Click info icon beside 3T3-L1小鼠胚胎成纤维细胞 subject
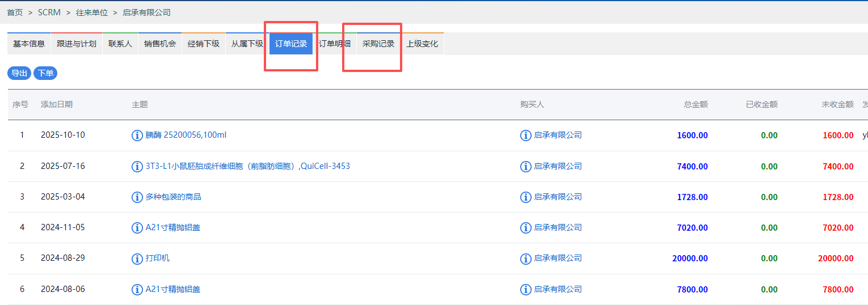 pyautogui.click(x=137, y=167)
